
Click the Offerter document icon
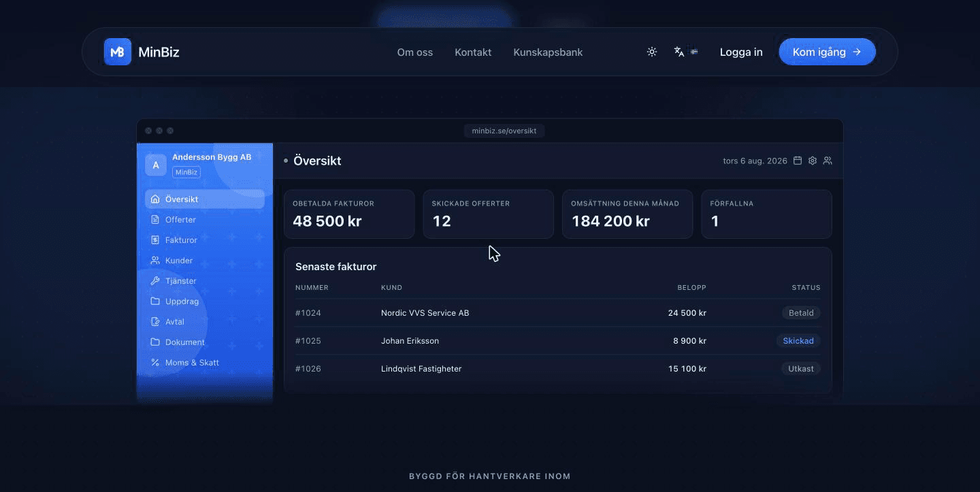point(155,220)
